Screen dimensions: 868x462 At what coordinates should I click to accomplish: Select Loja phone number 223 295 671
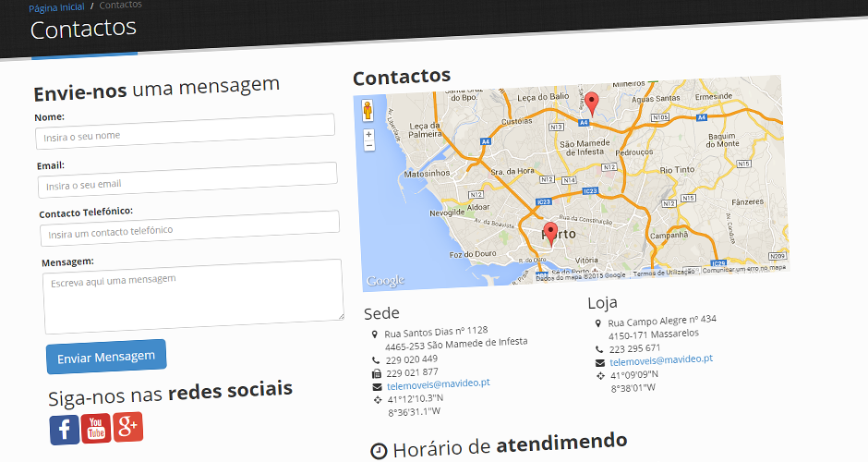635,348
